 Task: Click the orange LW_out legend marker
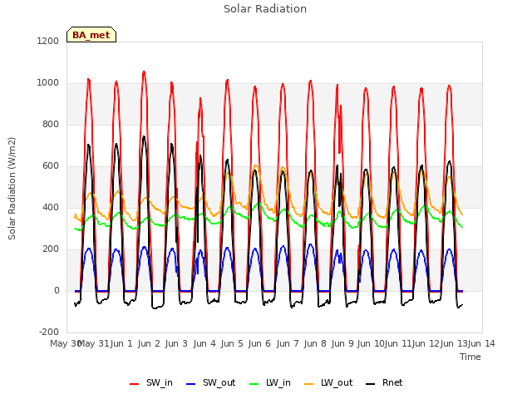tap(309, 384)
